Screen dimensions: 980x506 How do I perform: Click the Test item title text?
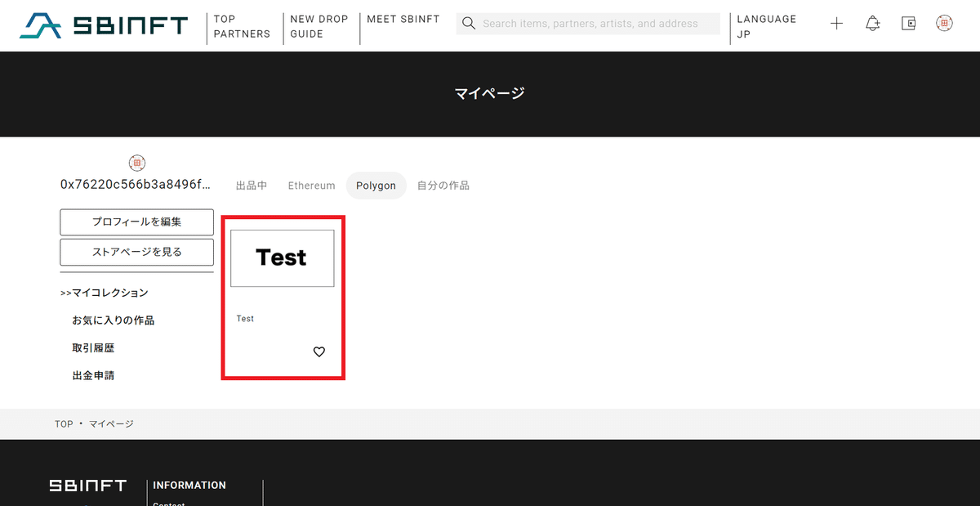click(245, 319)
